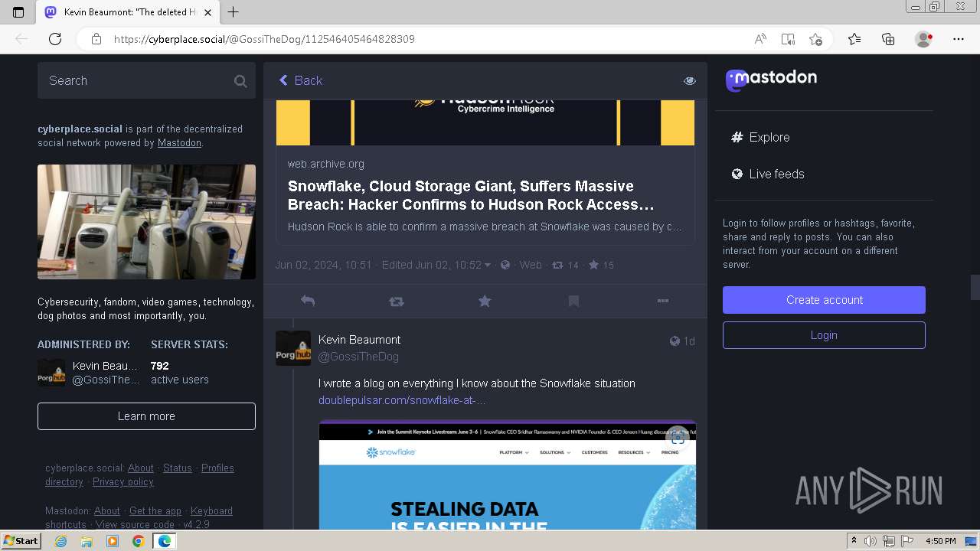The width and height of the screenshot is (980, 551).
Task: Click the Learn more button
Action: click(x=146, y=416)
